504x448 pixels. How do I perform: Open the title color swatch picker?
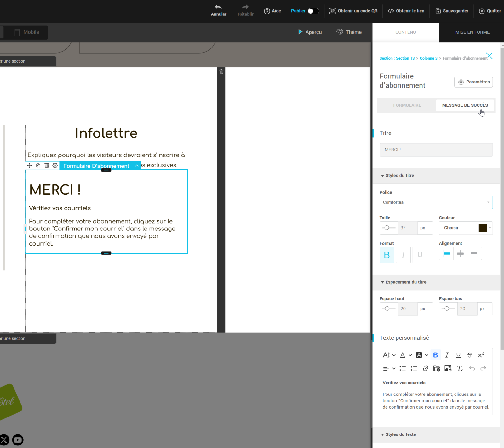[483, 228]
